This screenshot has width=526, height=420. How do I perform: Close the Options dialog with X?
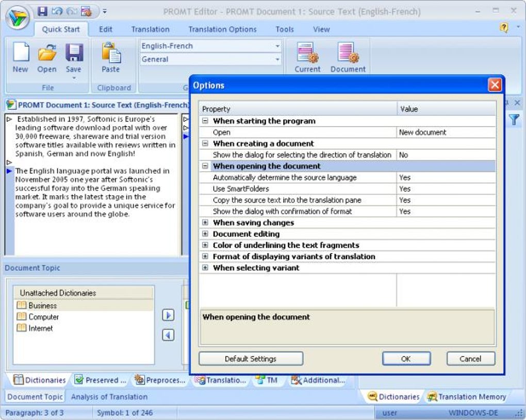point(495,85)
